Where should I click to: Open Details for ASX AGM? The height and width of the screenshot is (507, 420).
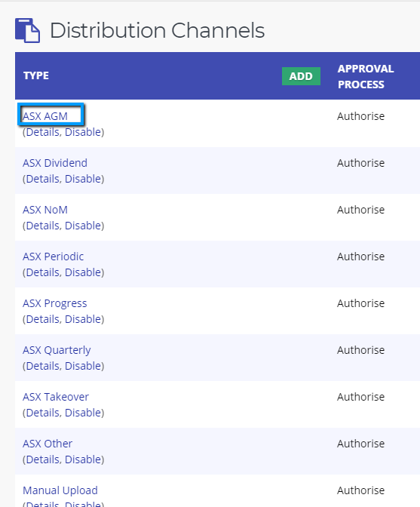click(44, 132)
